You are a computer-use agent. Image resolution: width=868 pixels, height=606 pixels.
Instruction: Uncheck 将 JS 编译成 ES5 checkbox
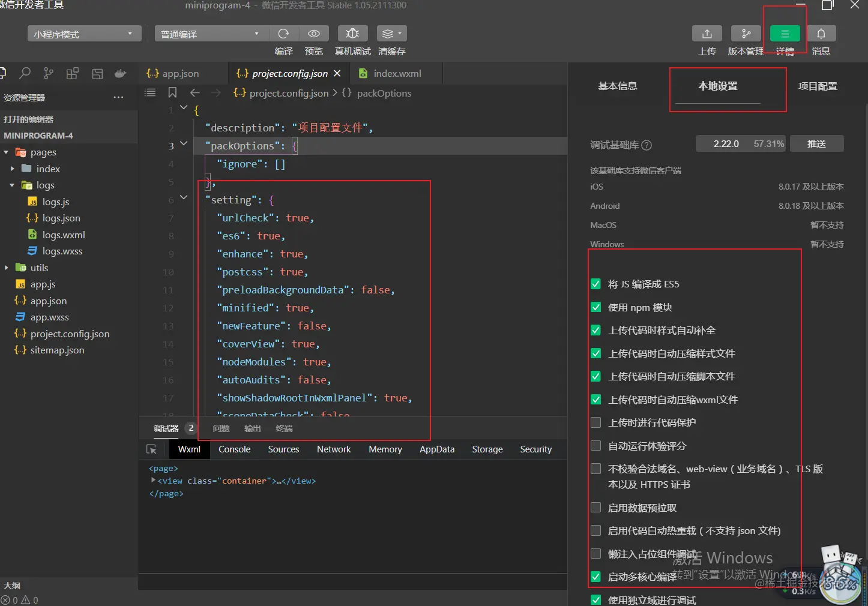pyautogui.click(x=595, y=284)
